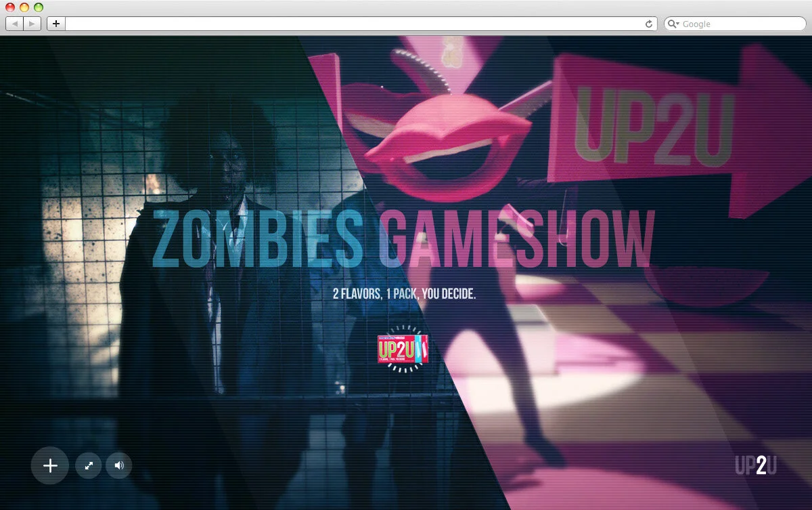Zoom the window with the green button
The width and height of the screenshot is (812, 510).
tap(39, 7)
